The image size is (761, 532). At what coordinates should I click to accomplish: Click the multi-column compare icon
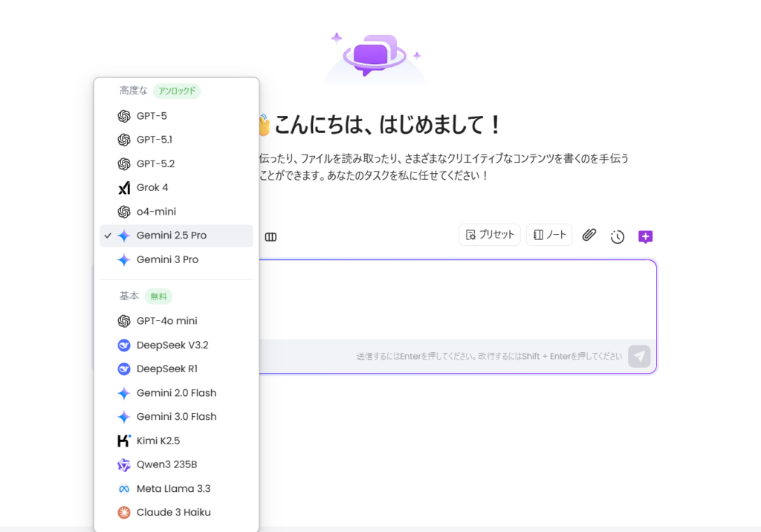271,237
